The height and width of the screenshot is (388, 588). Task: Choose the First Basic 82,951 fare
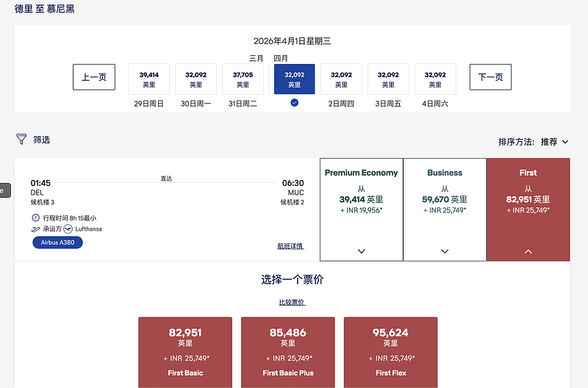pos(185,353)
